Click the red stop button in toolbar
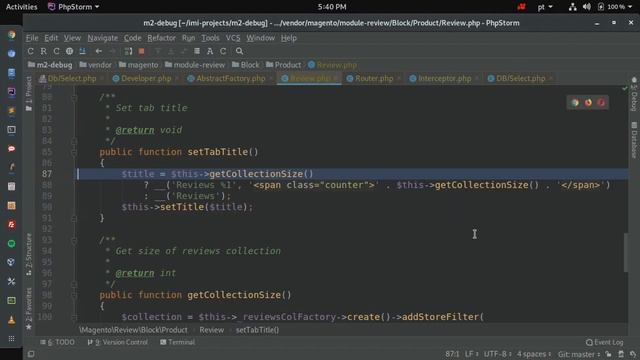Viewport: 640px width, 360px height. [x=142, y=51]
